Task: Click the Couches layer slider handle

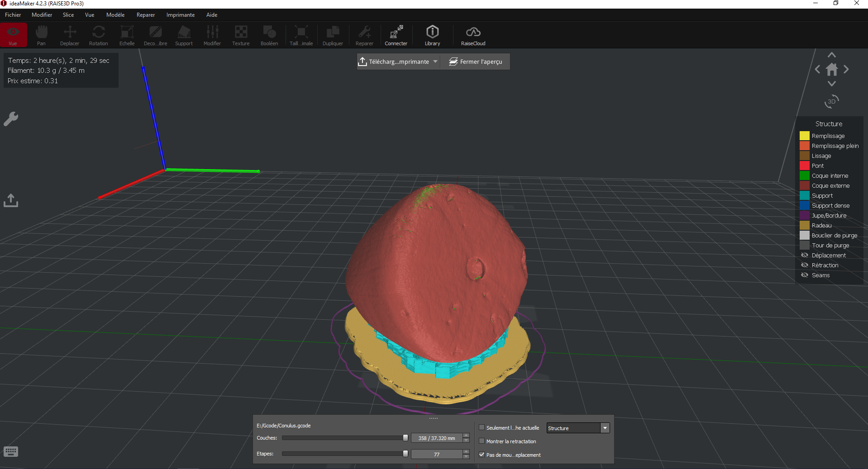Action: (x=405, y=438)
